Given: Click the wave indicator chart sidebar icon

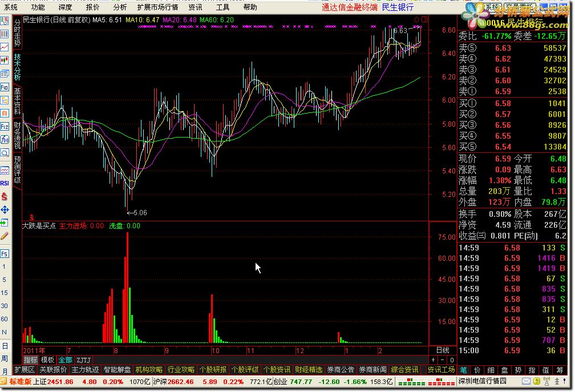Looking at the screenshot, I should pyautogui.click(x=5, y=171).
